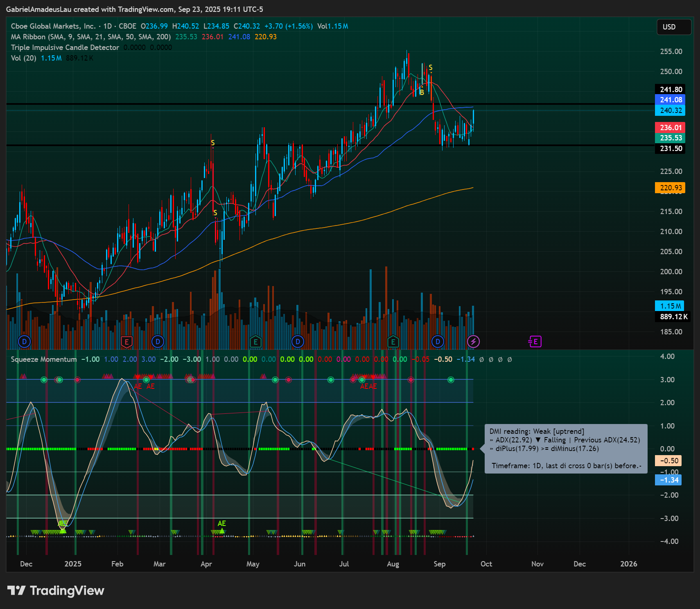This screenshot has height=609, width=700.
Task: Click the 241.80 horizontal line price label
Action: [670, 90]
